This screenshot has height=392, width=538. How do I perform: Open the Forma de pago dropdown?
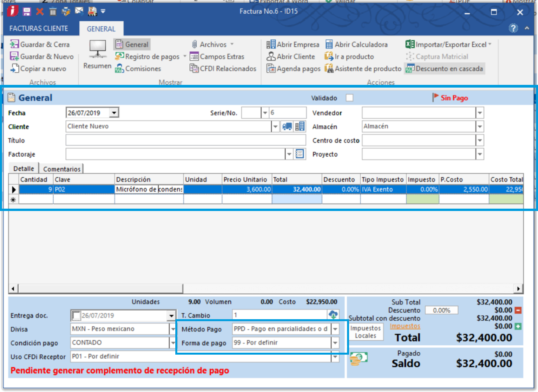click(335, 343)
